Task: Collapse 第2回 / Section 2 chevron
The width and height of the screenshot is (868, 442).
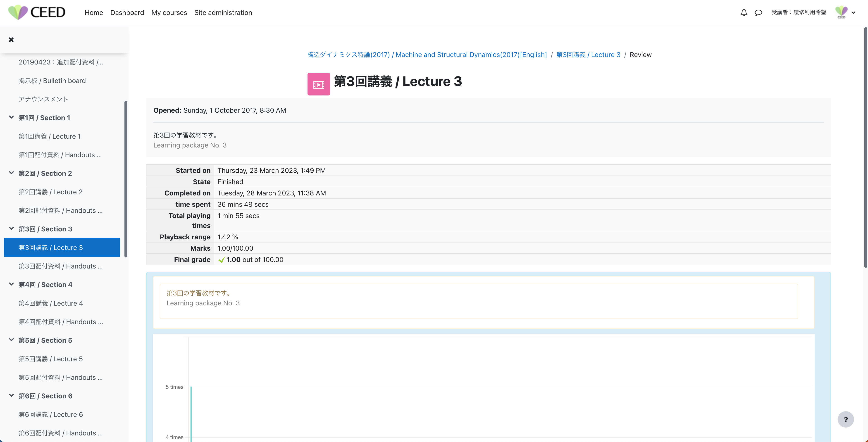Action: [x=12, y=173]
